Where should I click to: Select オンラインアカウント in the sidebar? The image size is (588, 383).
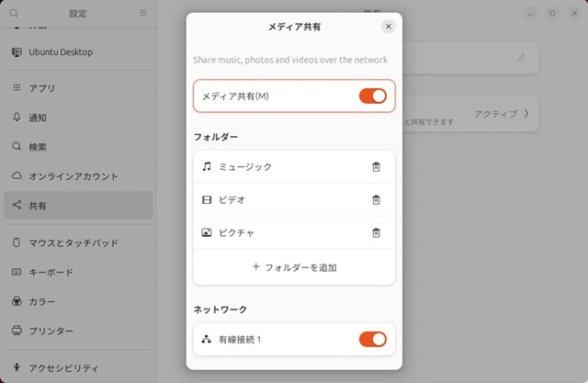pos(73,176)
